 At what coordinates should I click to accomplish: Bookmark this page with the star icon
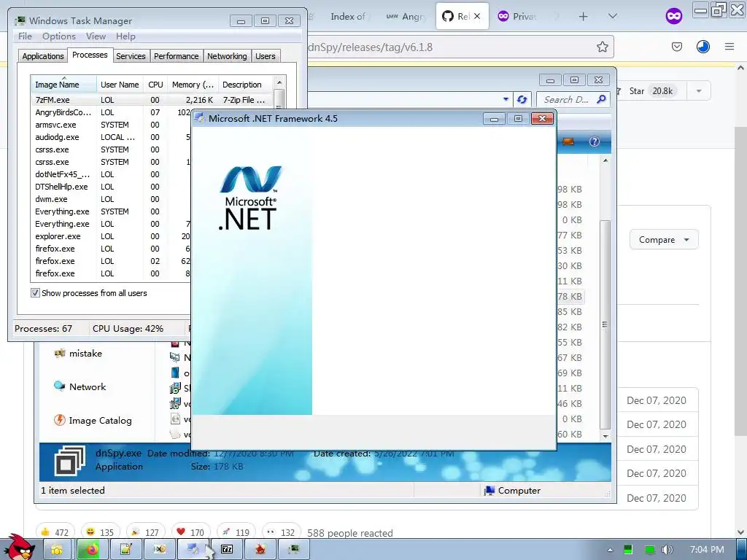pyautogui.click(x=602, y=47)
